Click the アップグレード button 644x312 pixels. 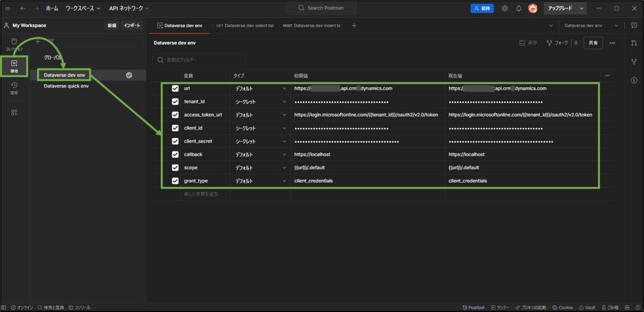(x=560, y=8)
